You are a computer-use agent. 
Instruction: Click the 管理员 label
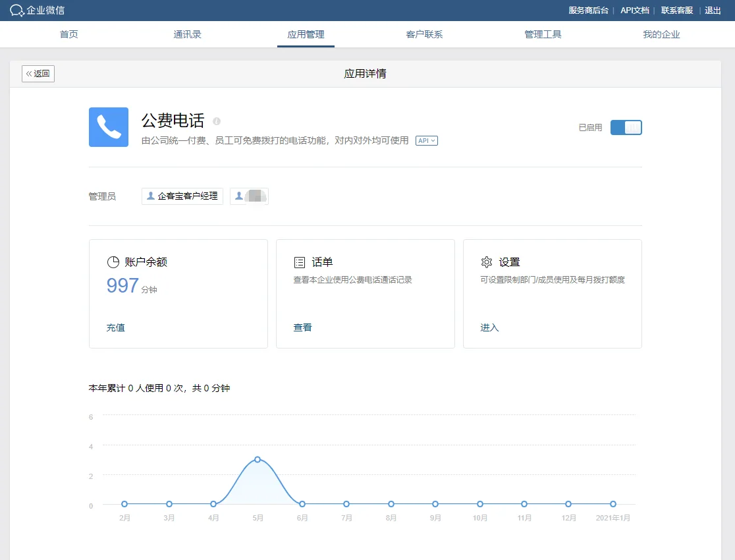pos(102,196)
